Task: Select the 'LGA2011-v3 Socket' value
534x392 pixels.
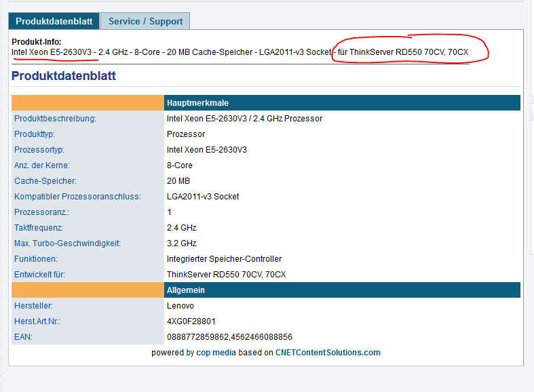Action: [203, 197]
